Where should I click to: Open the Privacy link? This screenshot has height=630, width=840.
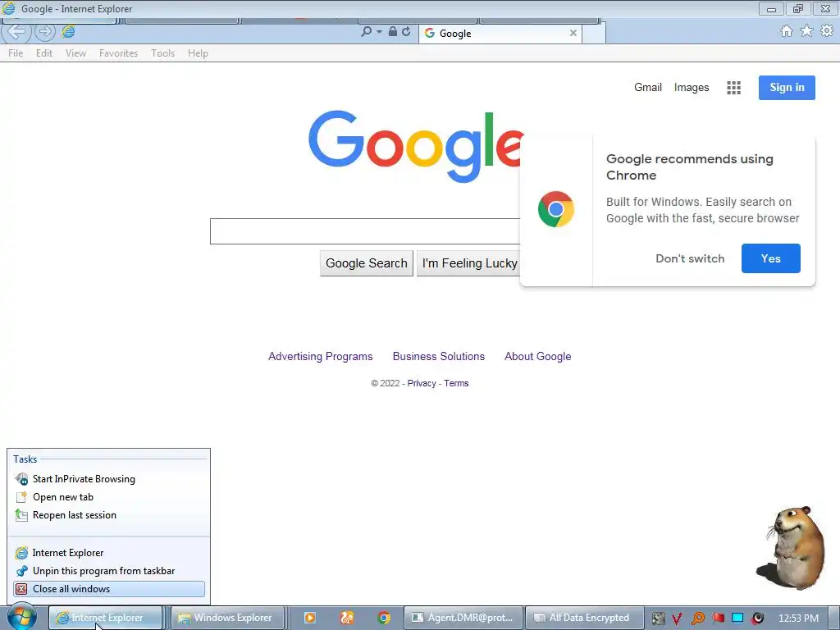pyautogui.click(x=422, y=383)
